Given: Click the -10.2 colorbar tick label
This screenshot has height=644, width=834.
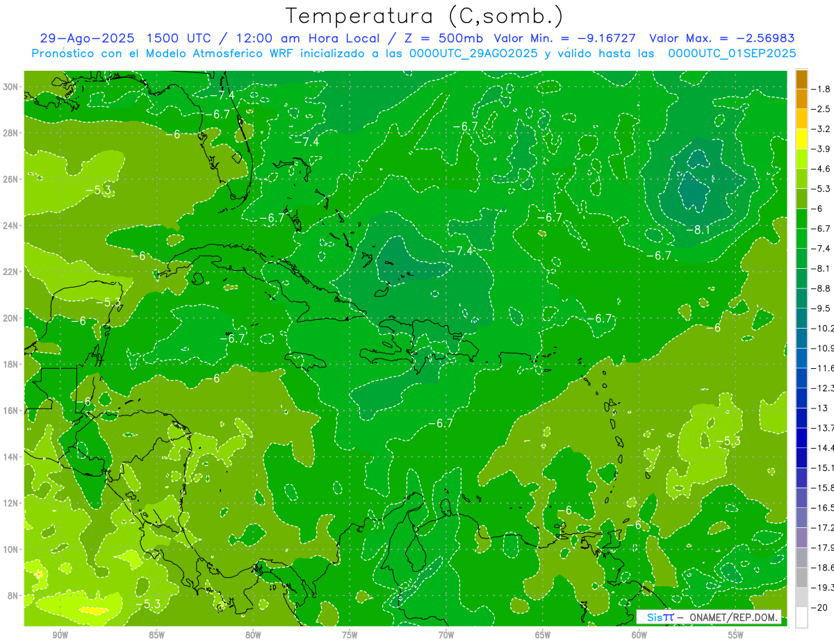Looking at the screenshot, I should (x=823, y=328).
